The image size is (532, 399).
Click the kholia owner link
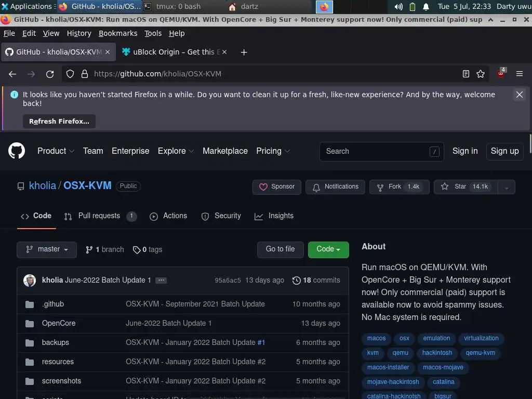click(x=43, y=185)
